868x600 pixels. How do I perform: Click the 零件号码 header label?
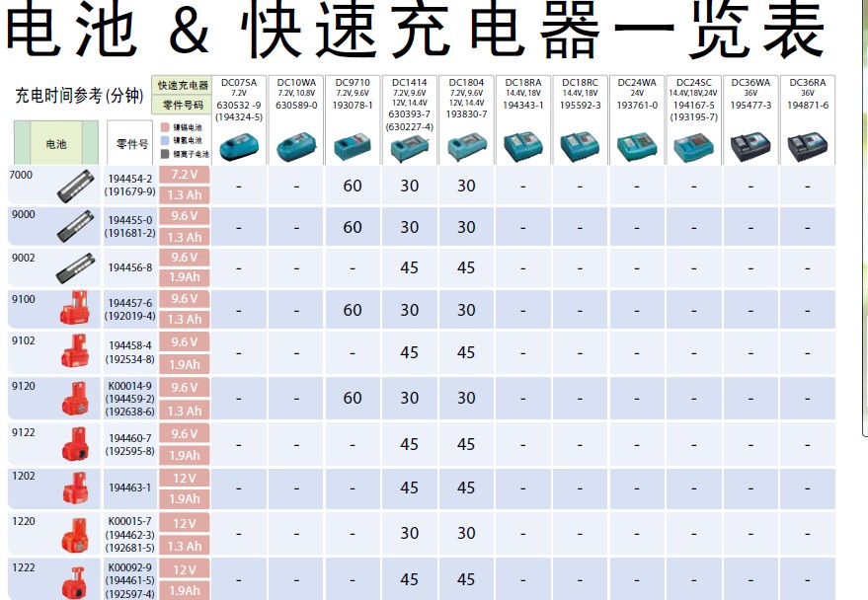point(183,105)
